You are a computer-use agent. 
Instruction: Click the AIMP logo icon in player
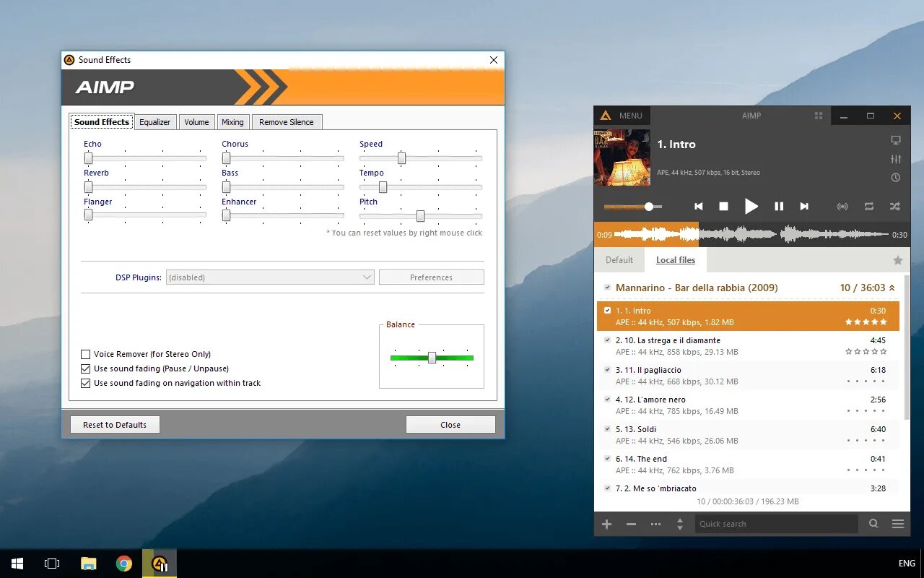tap(606, 116)
